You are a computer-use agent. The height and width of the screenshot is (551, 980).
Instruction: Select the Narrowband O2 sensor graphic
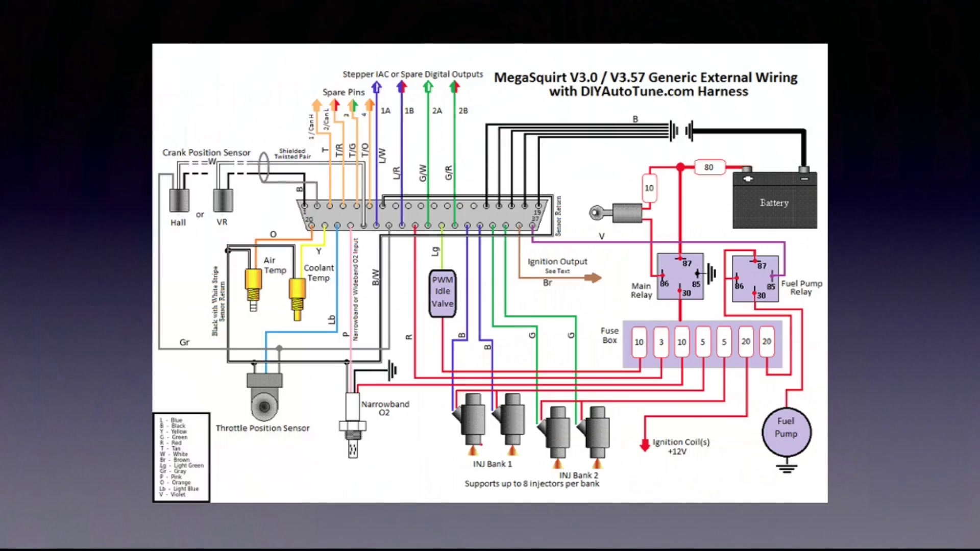click(x=352, y=425)
